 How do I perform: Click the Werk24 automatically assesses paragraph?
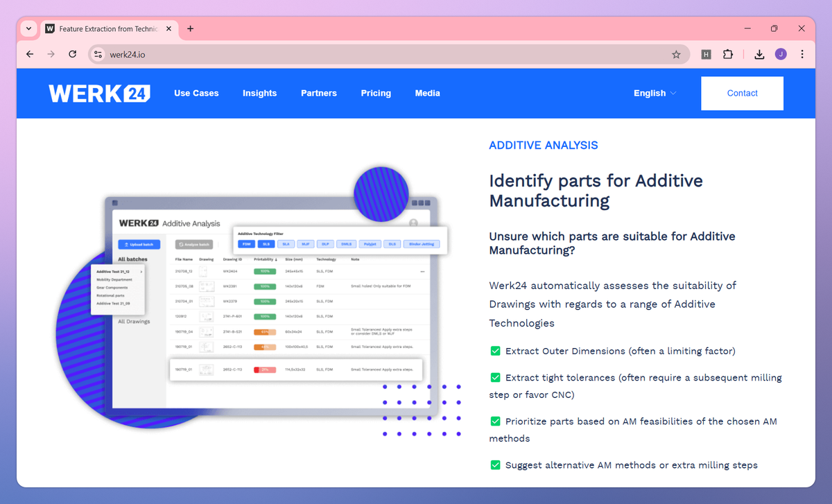click(x=613, y=304)
